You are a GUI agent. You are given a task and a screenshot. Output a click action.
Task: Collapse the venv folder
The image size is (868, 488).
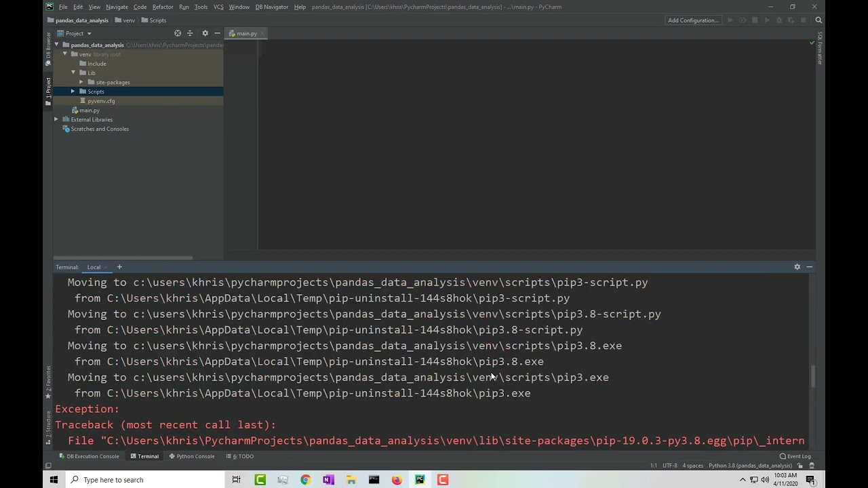tap(65, 54)
